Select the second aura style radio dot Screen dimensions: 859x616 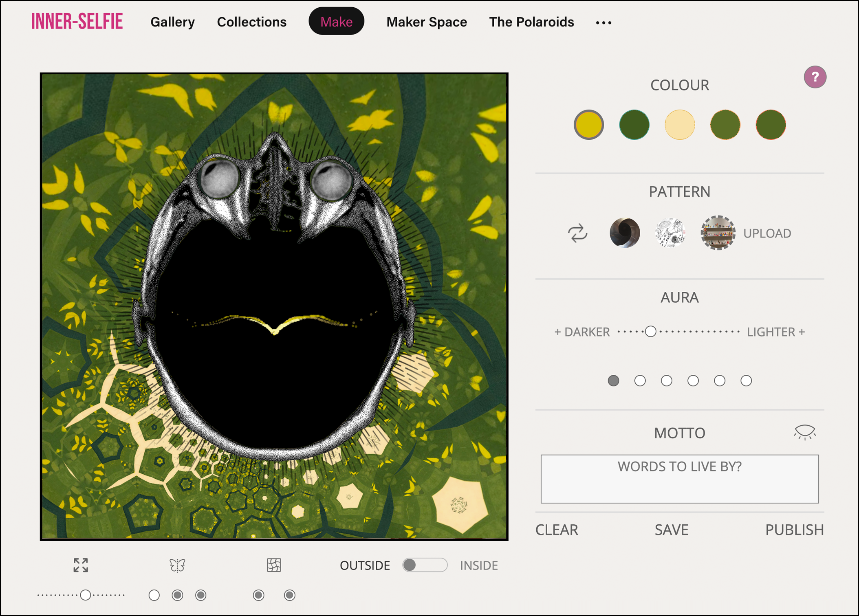[x=640, y=381]
